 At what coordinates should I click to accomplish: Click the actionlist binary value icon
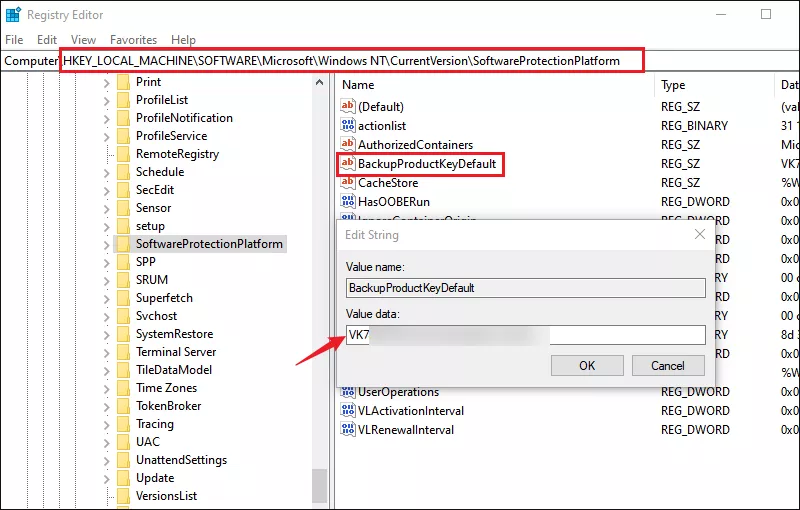pos(347,125)
